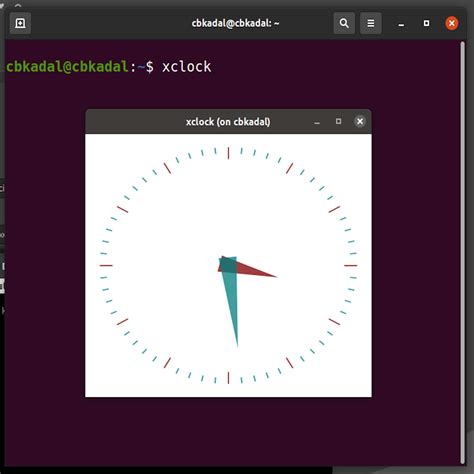Click the red hour hand of the clock
Viewport: 474px width, 474px height.
click(x=251, y=269)
